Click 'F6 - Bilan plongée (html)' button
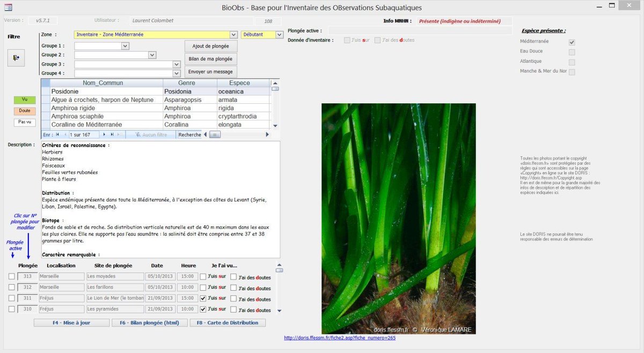 coord(149,323)
